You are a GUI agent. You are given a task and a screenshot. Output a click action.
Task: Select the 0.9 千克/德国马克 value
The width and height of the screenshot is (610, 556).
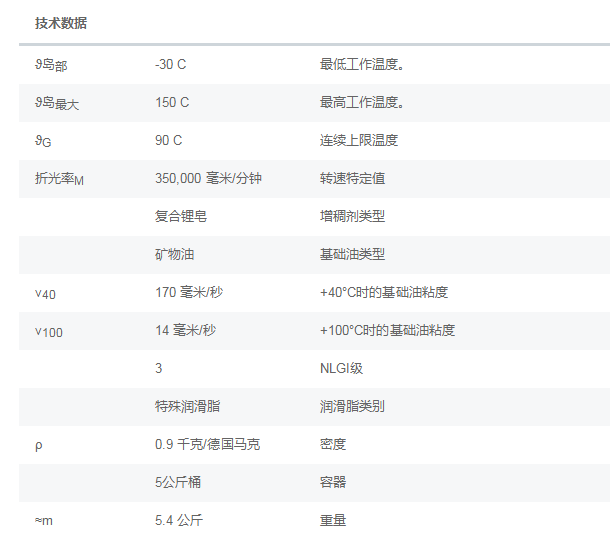tap(207, 444)
